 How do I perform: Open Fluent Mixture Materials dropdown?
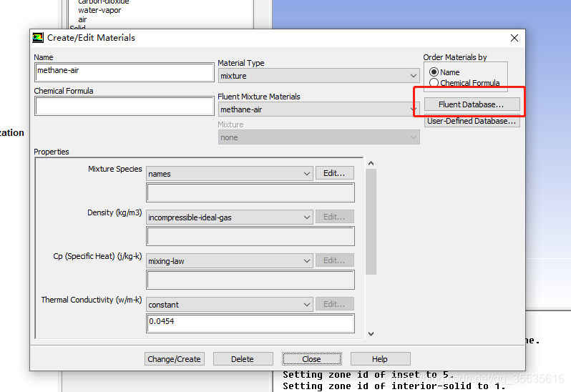point(318,109)
